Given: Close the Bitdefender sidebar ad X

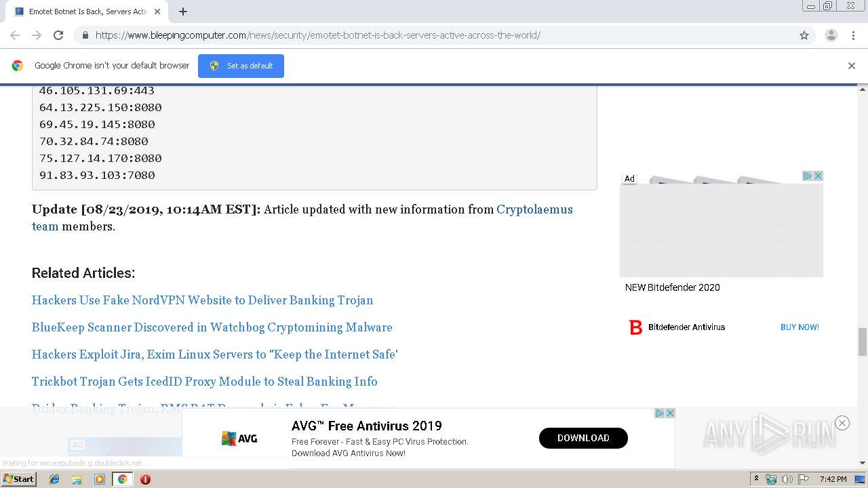Looking at the screenshot, I should point(818,176).
